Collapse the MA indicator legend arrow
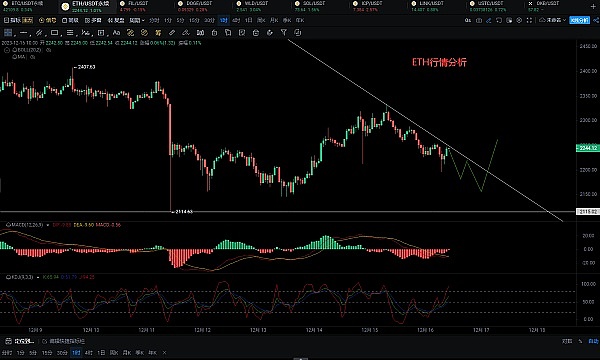The image size is (600, 360). 7,50
